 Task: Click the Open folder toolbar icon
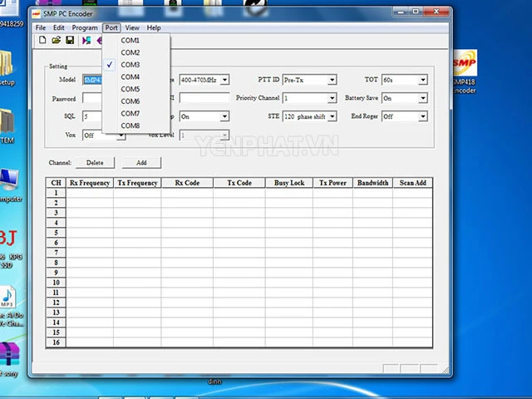[x=56, y=40]
